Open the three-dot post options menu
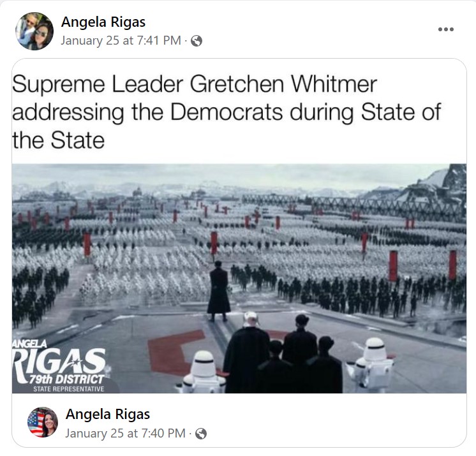This screenshot has height=456, width=476. (445, 29)
